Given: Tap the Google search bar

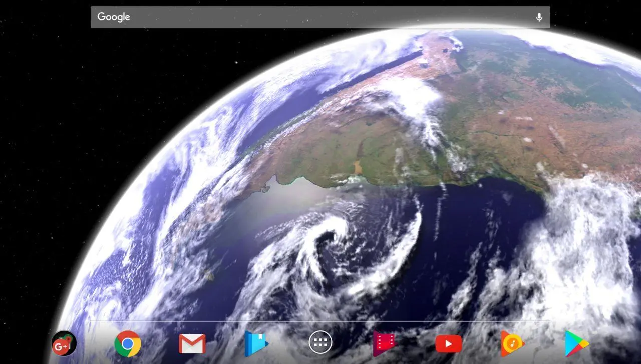Looking at the screenshot, I should 320,17.
